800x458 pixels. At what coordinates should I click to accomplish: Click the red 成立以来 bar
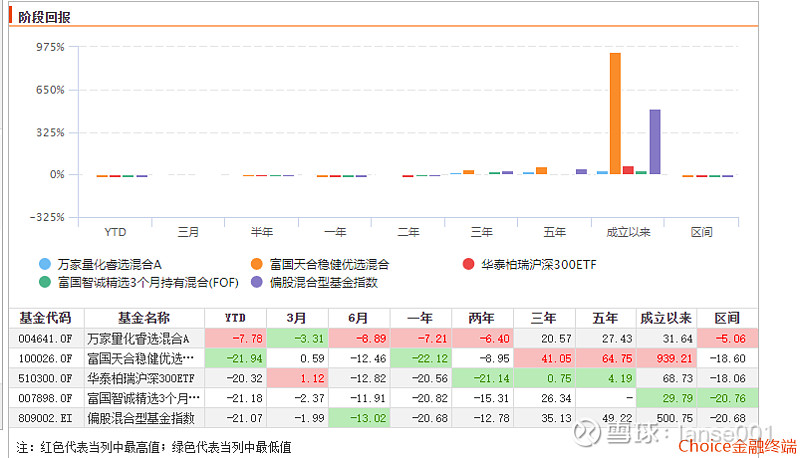628,170
